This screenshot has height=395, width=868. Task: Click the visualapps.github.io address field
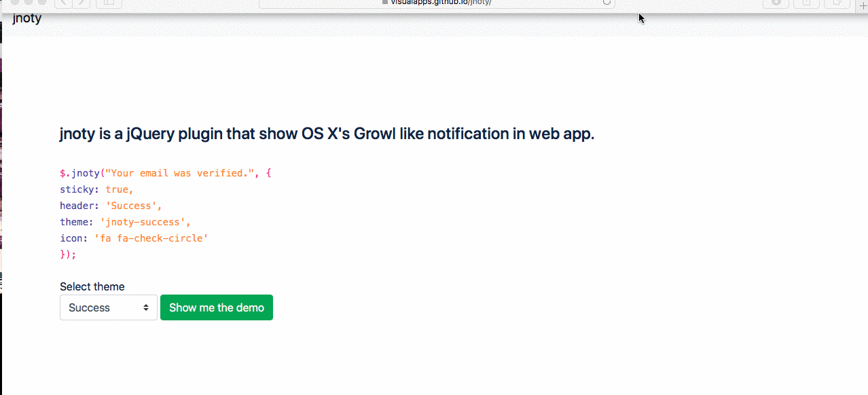pos(440,3)
